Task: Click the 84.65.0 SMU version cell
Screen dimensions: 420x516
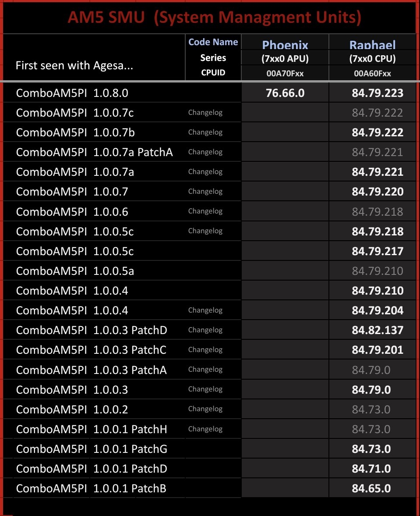Action: (x=371, y=488)
